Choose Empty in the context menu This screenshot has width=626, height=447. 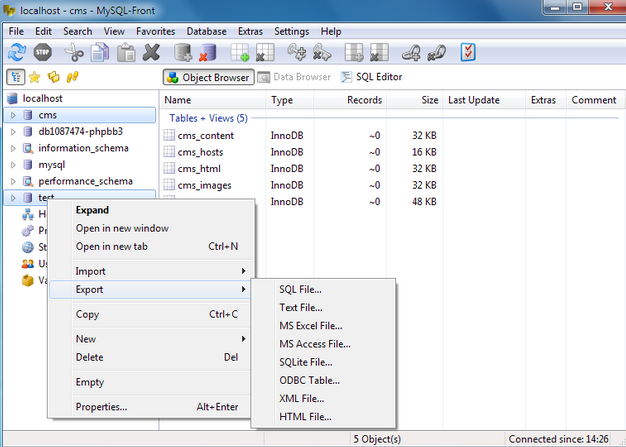pos(149,382)
